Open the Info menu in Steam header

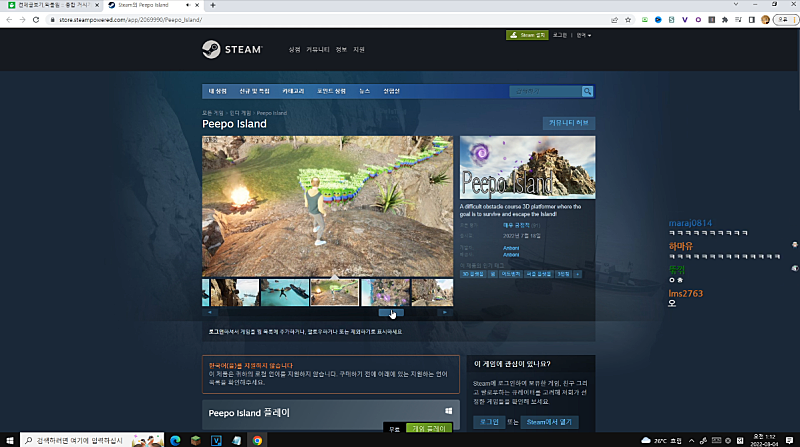pyautogui.click(x=341, y=49)
